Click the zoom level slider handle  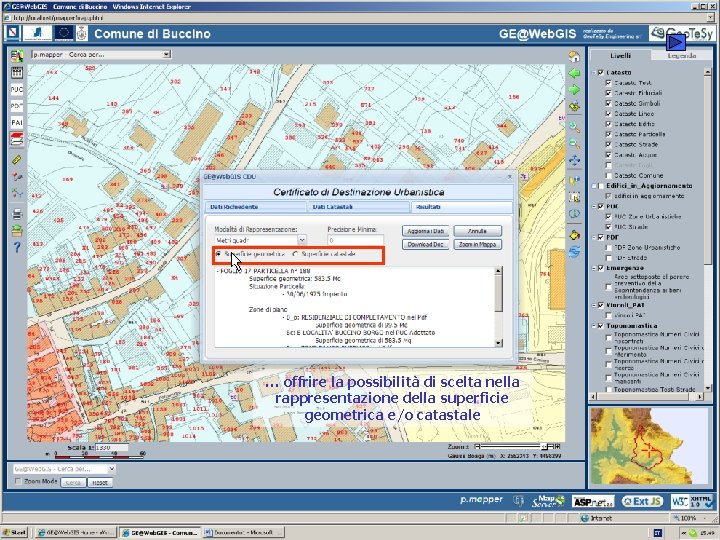point(544,446)
